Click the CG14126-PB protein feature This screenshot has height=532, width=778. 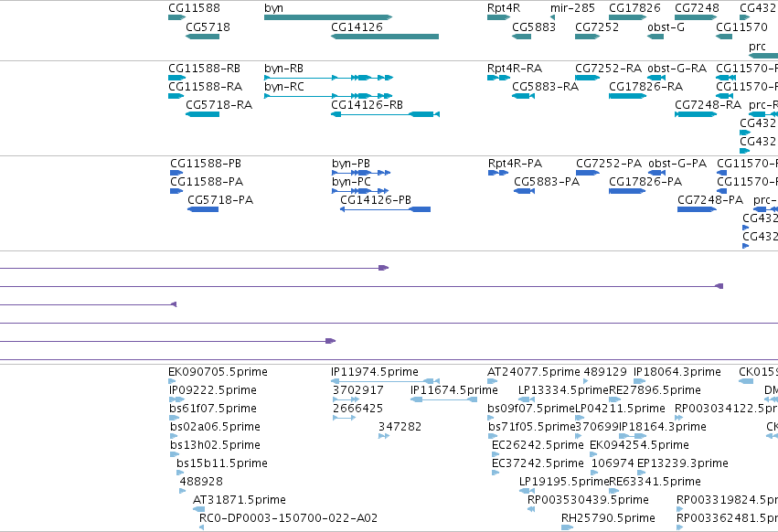point(385,209)
